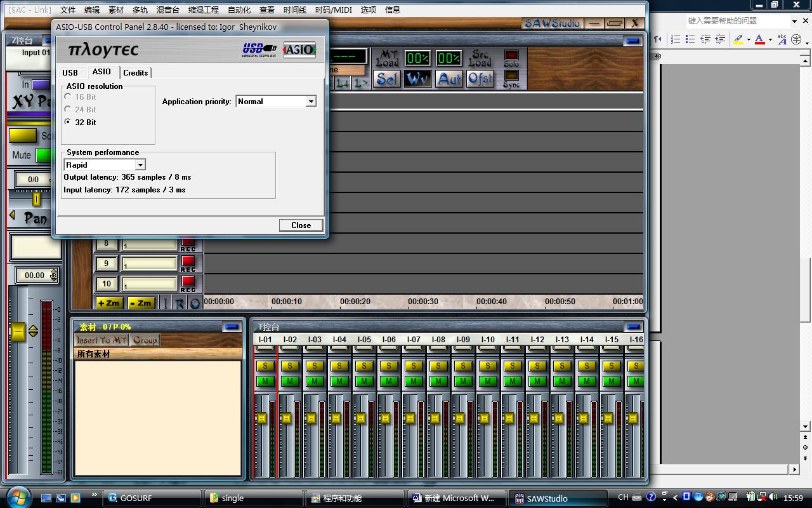Screen dimensions: 812x508
Task: Click the Wv waveform button
Action: pyautogui.click(x=418, y=79)
